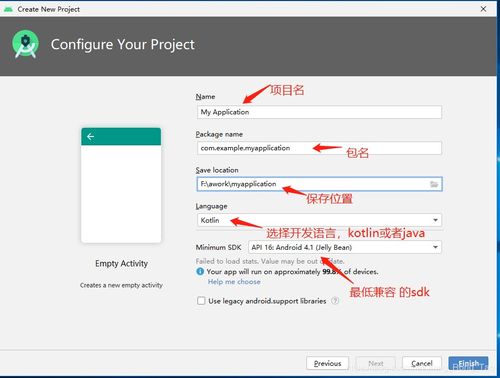500x378 pixels.
Task: Click the Package name input field
Action: (x=319, y=148)
